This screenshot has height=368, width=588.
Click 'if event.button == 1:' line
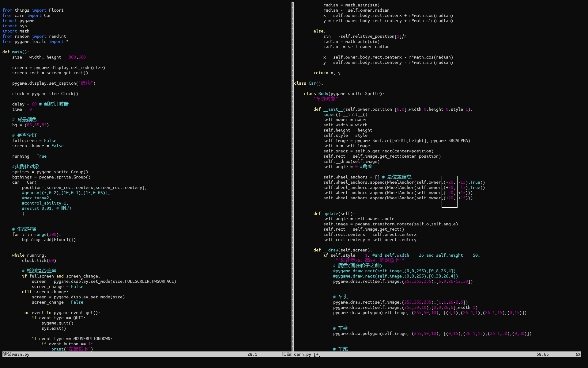click(67, 344)
